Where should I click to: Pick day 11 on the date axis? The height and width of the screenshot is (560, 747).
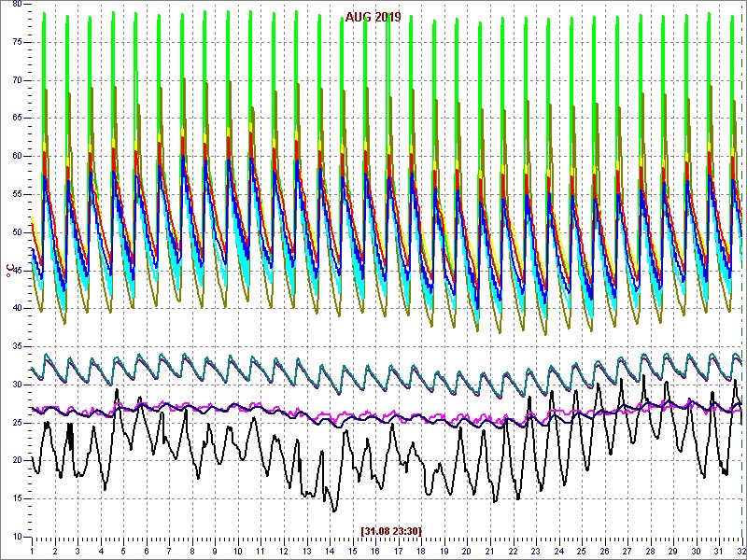pyautogui.click(x=261, y=551)
